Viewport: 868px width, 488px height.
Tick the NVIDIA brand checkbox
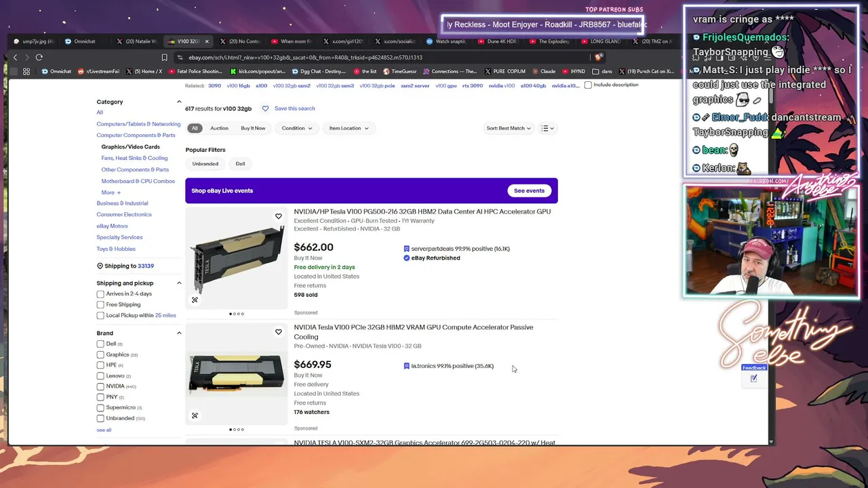click(x=100, y=386)
